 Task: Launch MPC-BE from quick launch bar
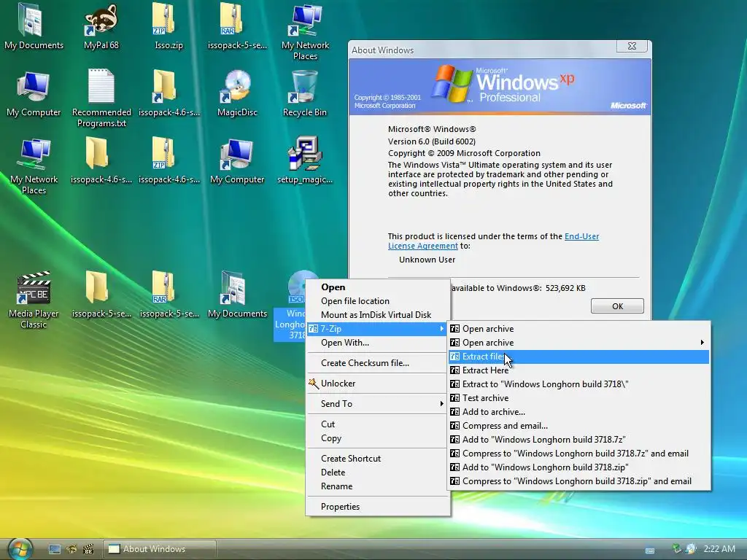click(88, 549)
